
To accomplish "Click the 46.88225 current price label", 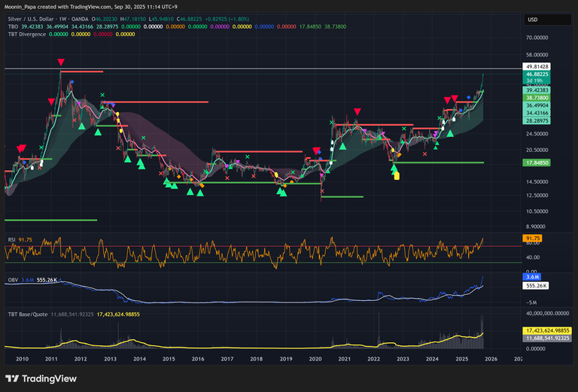I will click(536, 74).
